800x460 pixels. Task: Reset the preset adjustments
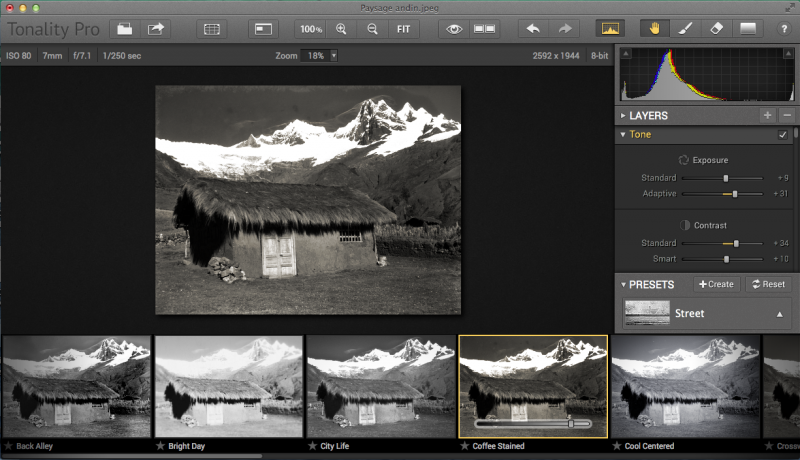[768, 284]
